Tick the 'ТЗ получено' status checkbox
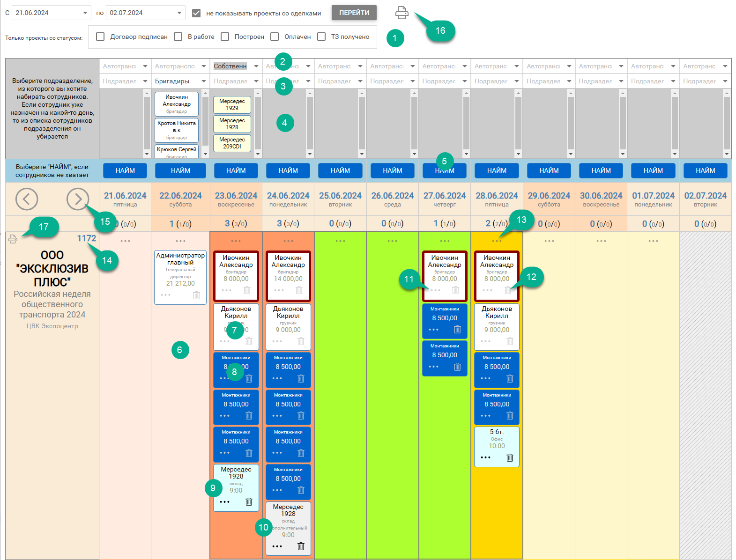Screen dimensions: 736x560 [321, 37]
